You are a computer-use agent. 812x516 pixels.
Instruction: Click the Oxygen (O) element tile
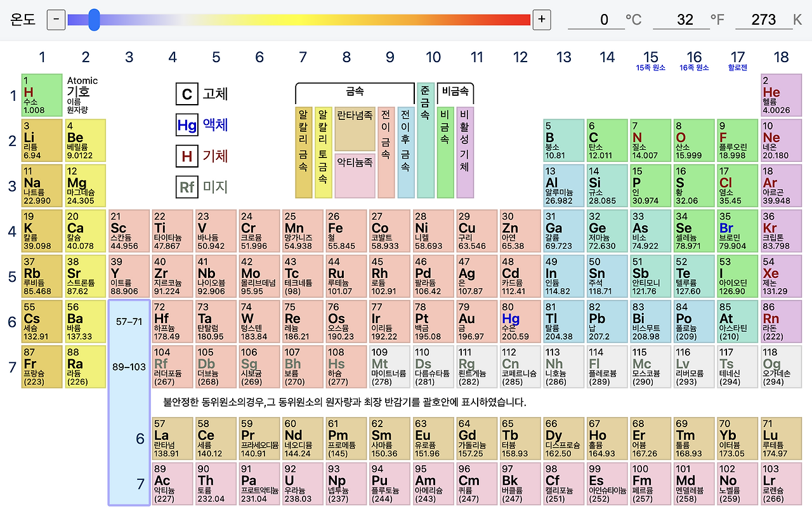pyautogui.click(x=695, y=141)
